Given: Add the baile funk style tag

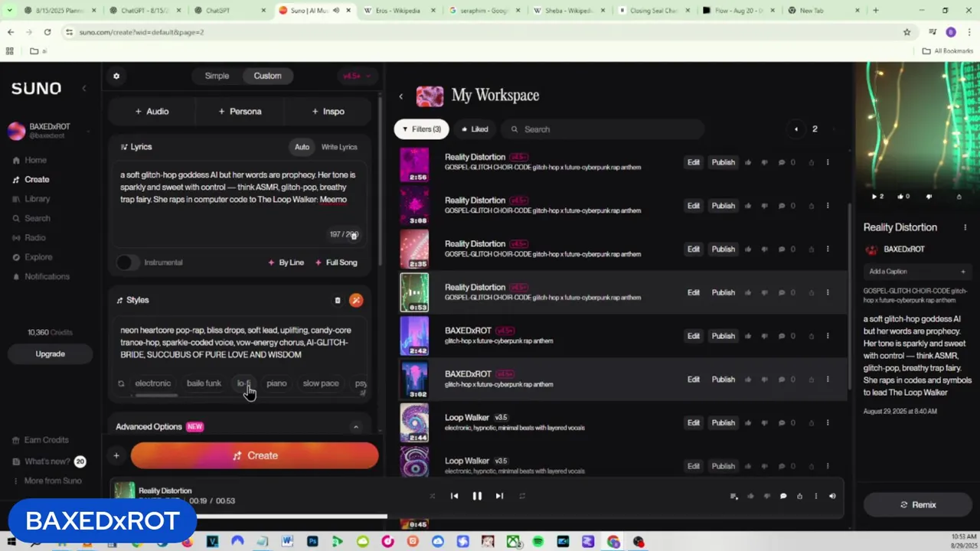Looking at the screenshot, I should (204, 383).
